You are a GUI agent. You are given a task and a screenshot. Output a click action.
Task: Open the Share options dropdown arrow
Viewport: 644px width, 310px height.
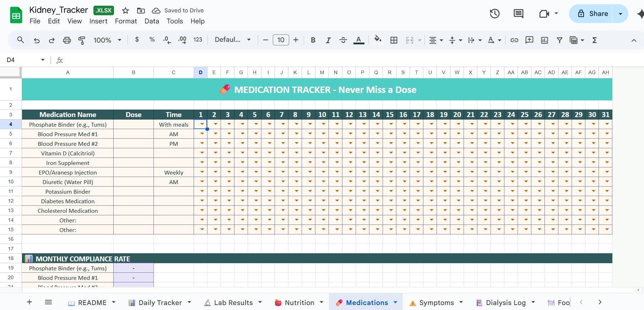click(x=621, y=14)
